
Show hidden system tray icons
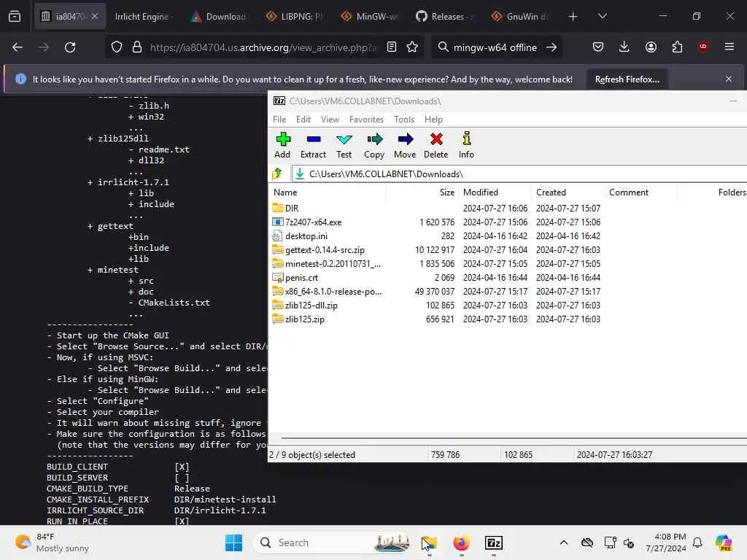564,542
